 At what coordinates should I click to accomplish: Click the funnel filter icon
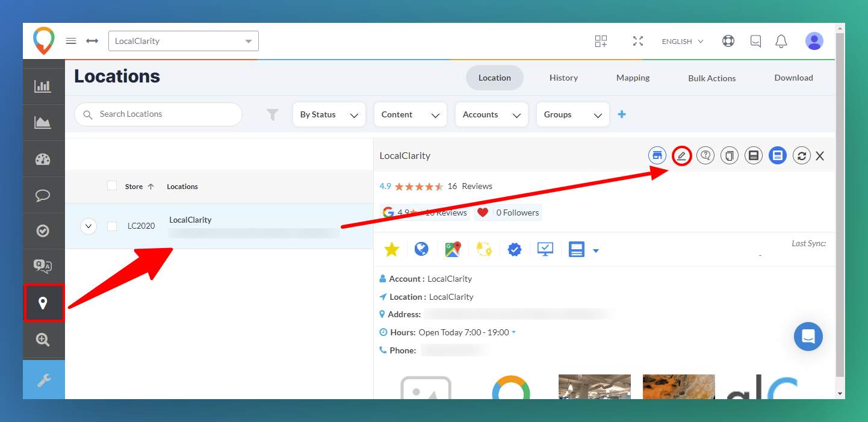point(273,114)
